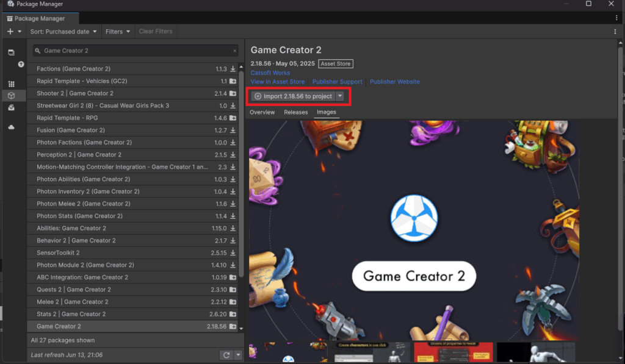Click the refresh list icon button

coord(226,355)
